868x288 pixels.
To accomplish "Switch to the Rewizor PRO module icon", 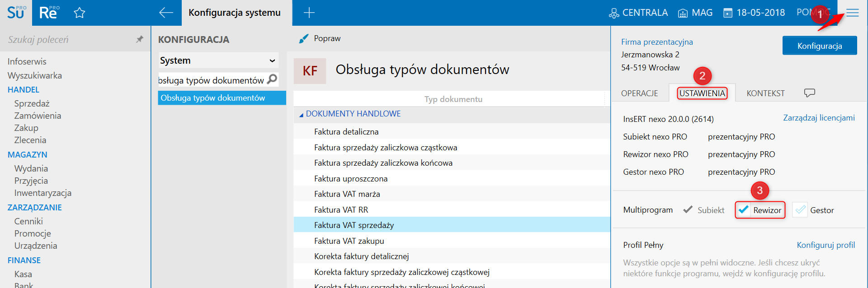I will [48, 13].
